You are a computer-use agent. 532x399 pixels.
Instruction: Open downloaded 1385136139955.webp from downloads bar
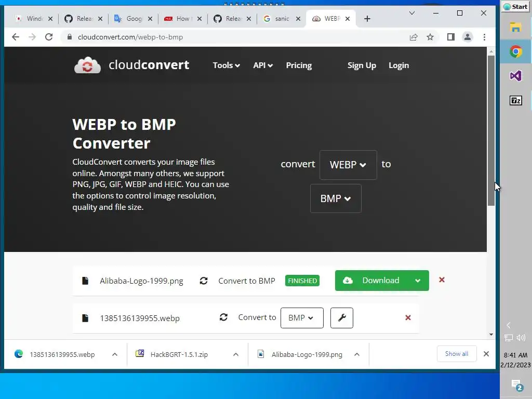[62, 354]
